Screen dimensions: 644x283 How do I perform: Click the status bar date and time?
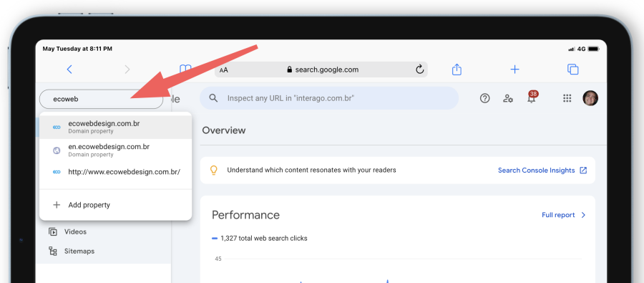click(77, 49)
